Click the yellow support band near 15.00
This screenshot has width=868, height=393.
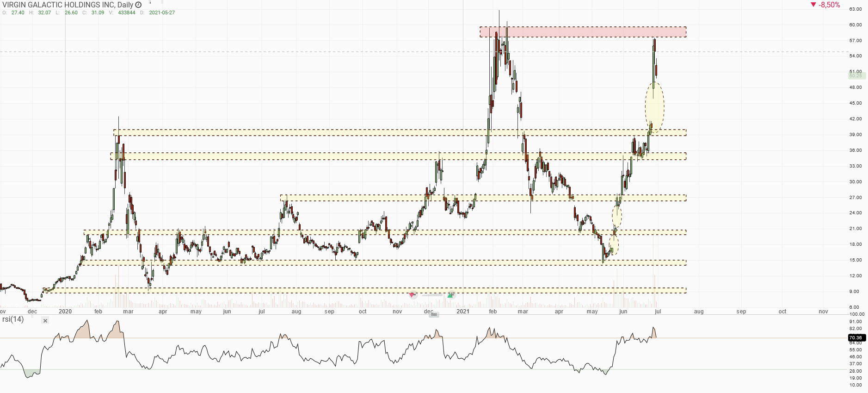click(384, 262)
